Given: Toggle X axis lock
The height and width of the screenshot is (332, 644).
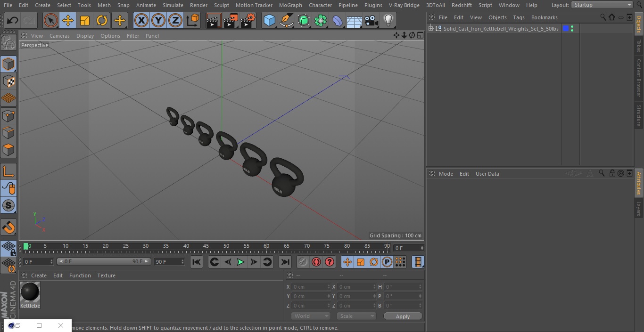Looking at the screenshot, I should 141,20.
